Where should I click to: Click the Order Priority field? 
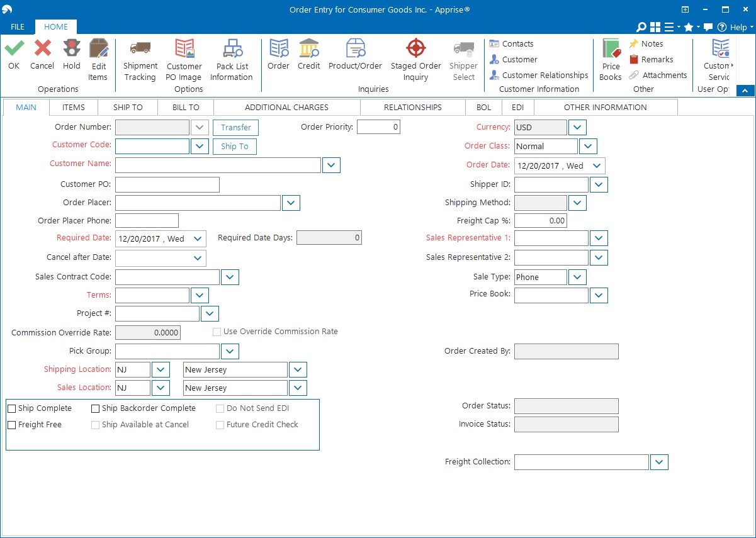coord(378,127)
